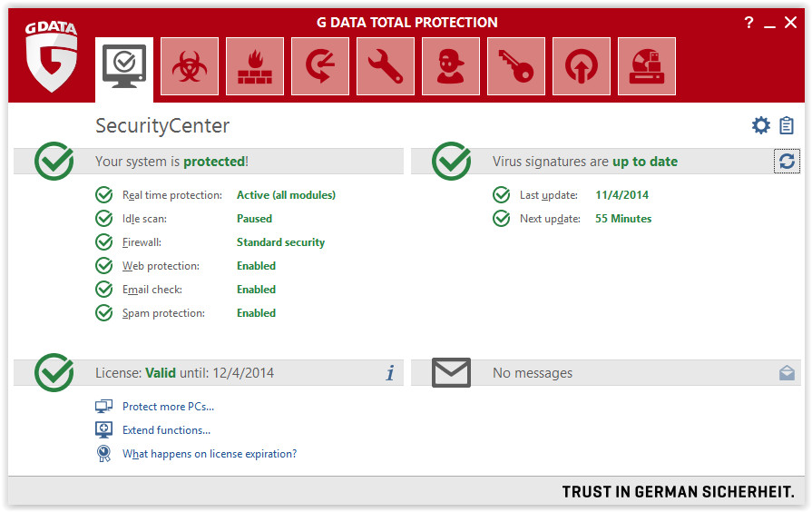Image resolution: width=812 pixels, height=512 pixels.
Task: Select the SecurityCenter monitor tab
Action: [124, 69]
